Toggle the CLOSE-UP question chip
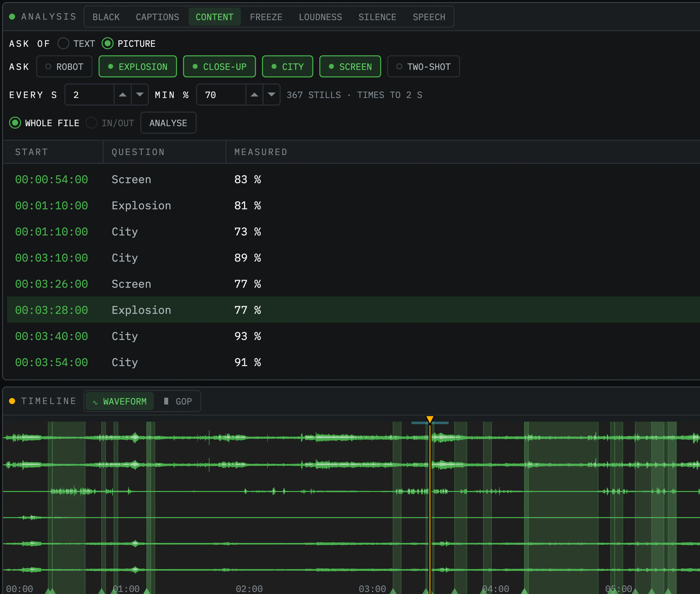Screen dimensions: 700x594 [x=219, y=67]
